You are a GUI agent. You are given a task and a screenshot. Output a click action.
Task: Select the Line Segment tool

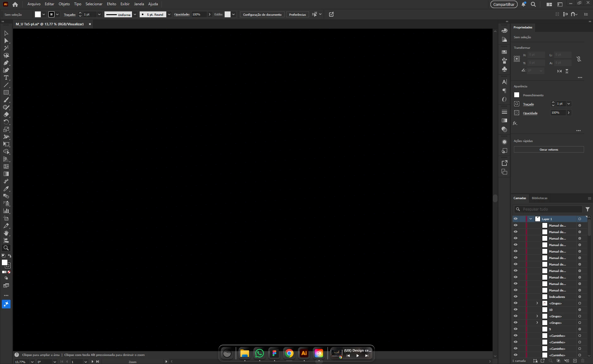(6, 85)
